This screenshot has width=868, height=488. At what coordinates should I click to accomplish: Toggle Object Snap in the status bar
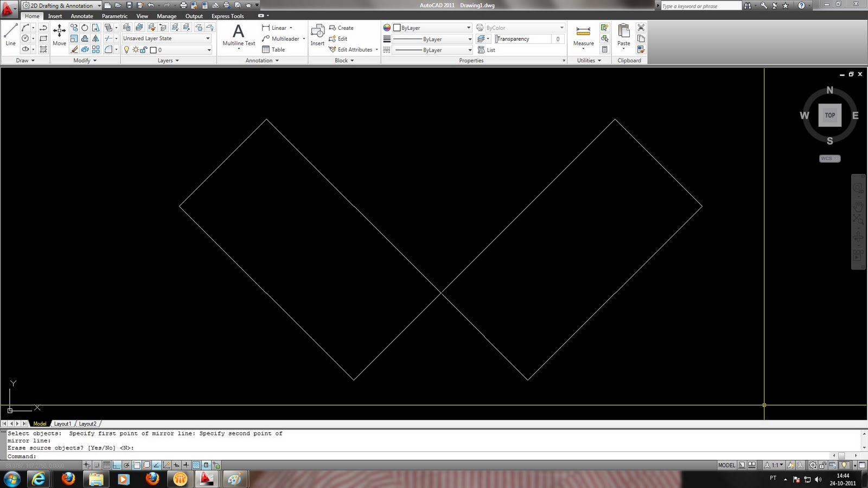coord(137,465)
